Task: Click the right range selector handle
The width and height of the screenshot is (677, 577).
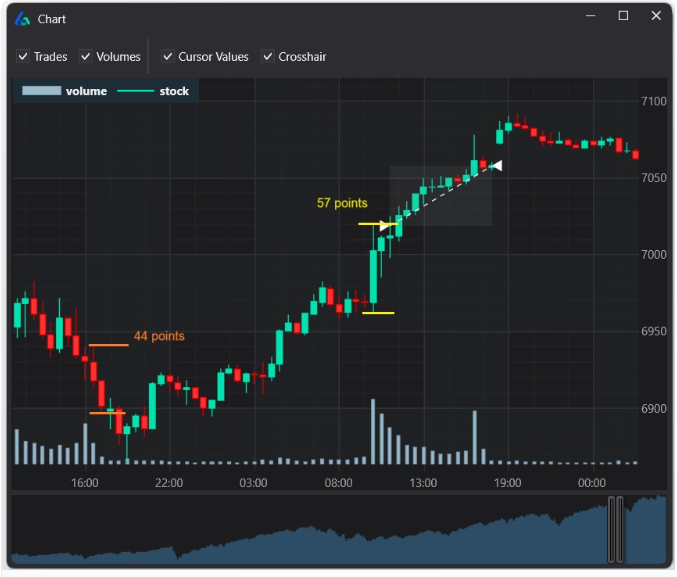Action: point(620,529)
